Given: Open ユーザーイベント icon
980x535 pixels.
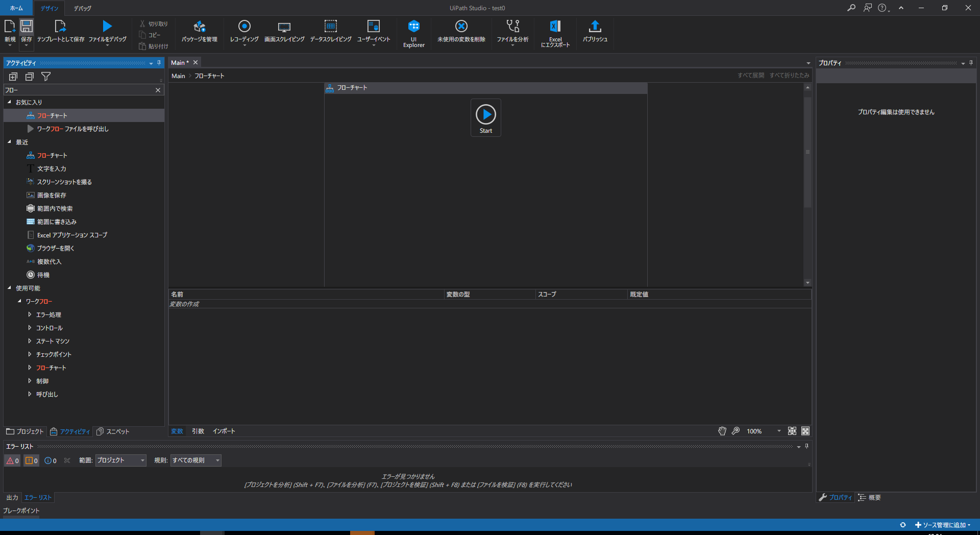Looking at the screenshot, I should coord(374,26).
